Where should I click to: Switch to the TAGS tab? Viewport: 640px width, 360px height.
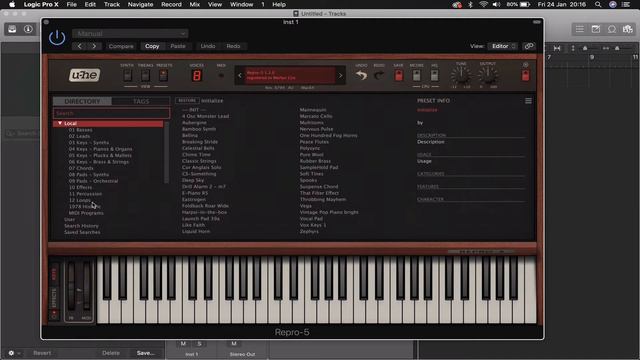[x=141, y=101]
